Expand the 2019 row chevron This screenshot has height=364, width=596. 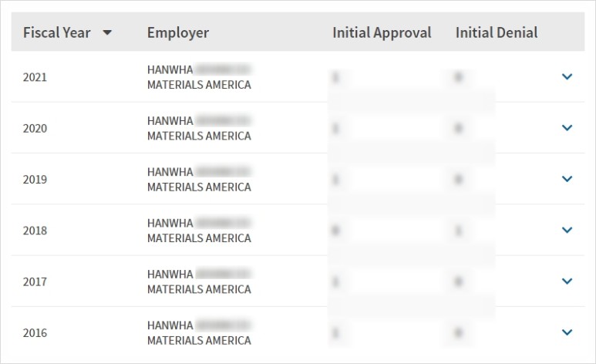click(x=567, y=179)
